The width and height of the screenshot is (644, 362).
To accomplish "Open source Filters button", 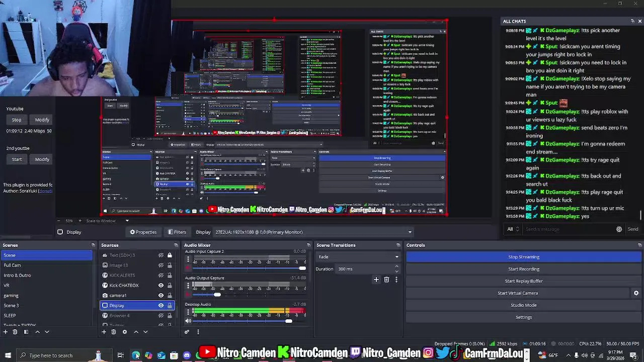I will click(x=177, y=232).
